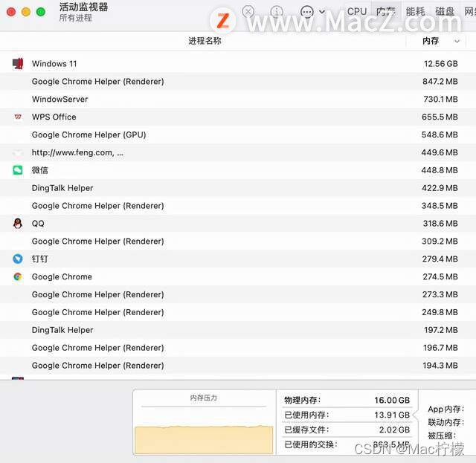Select the http://www.feng.com row

[x=238, y=152]
